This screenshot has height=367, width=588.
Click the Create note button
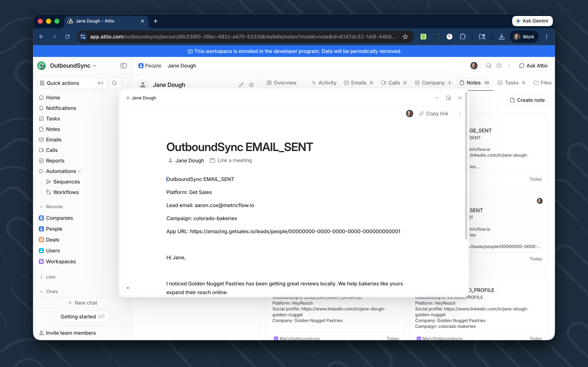click(x=528, y=100)
